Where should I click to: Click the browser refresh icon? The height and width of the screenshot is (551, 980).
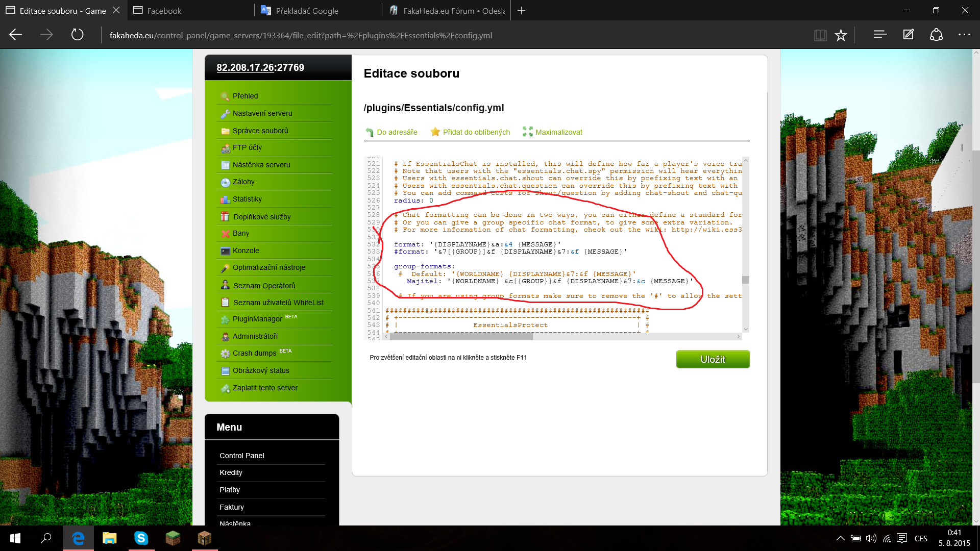click(77, 35)
